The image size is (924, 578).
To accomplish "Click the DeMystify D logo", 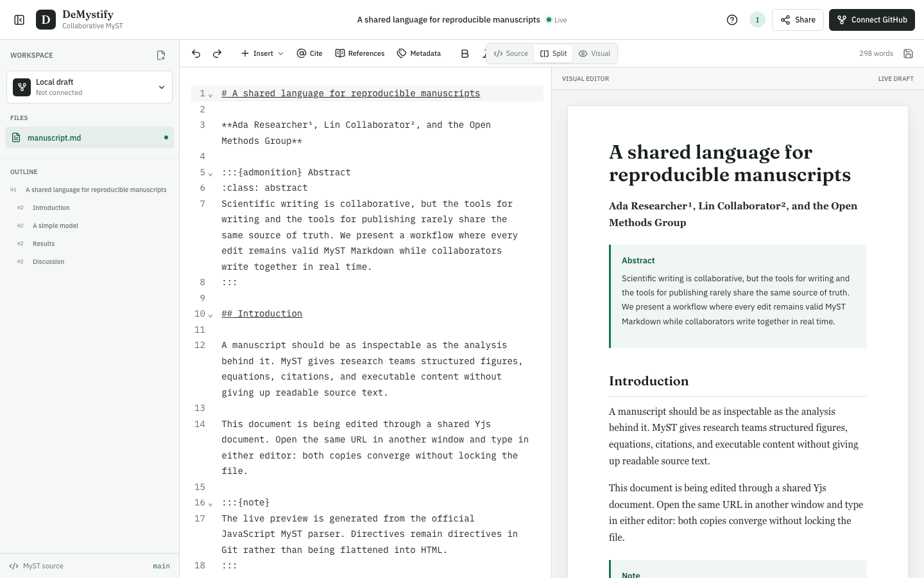I will tap(46, 20).
